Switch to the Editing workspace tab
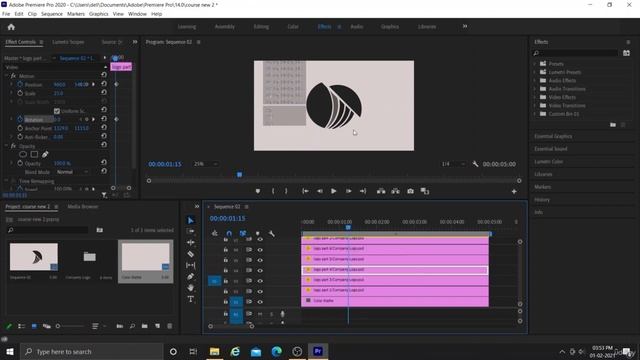 pyautogui.click(x=261, y=27)
